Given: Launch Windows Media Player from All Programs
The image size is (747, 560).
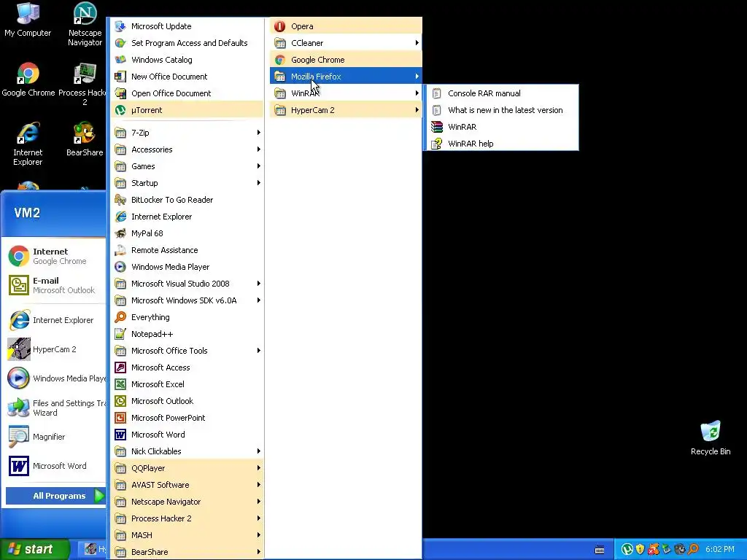Looking at the screenshot, I should (x=187, y=267).
